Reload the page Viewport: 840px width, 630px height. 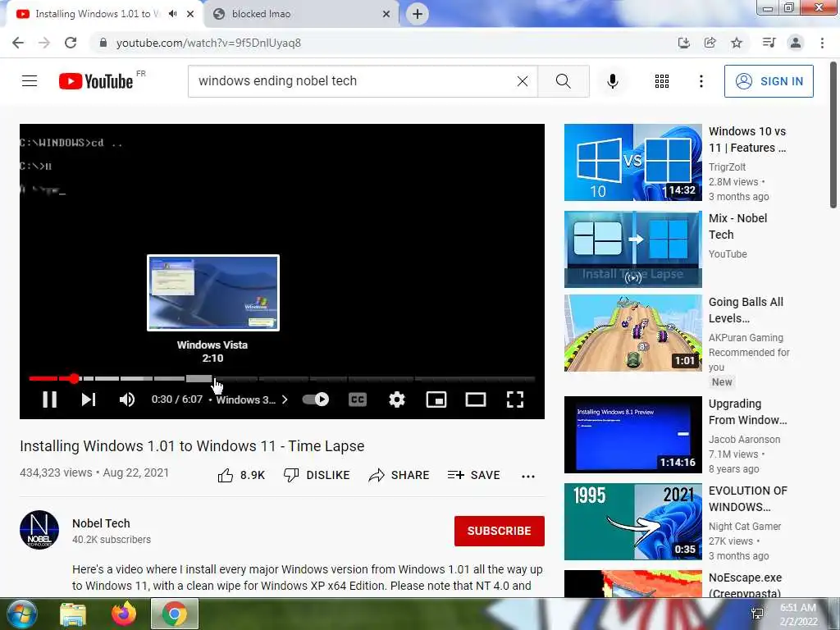[x=71, y=43]
